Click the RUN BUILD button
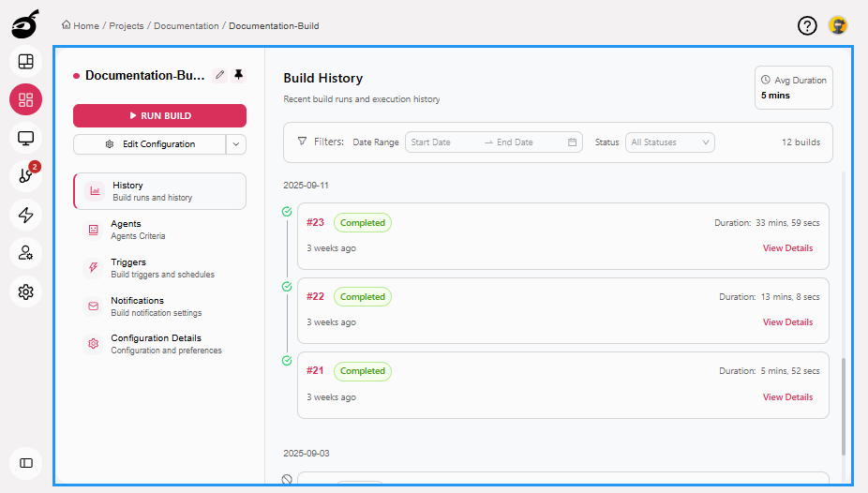 tap(159, 115)
